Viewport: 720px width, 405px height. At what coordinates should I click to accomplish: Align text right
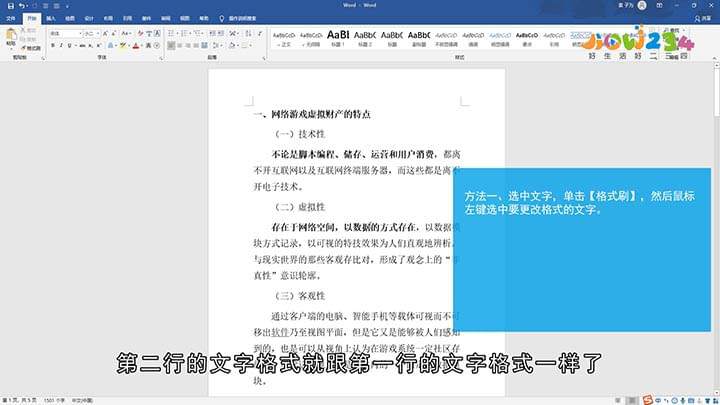(188, 45)
